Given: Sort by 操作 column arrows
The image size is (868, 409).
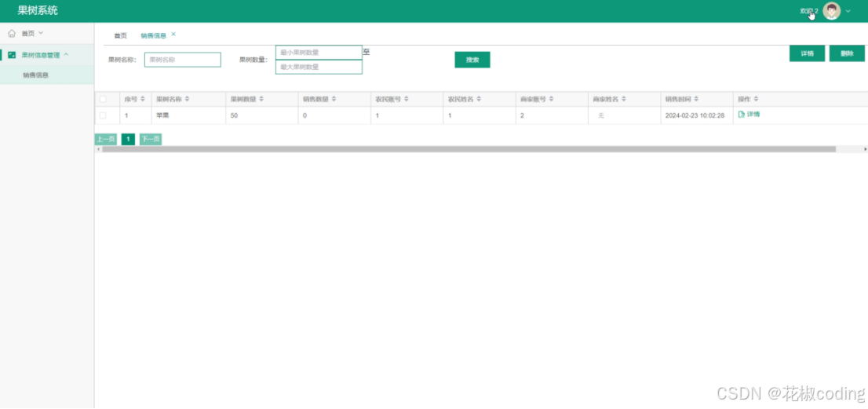Looking at the screenshot, I should point(757,99).
